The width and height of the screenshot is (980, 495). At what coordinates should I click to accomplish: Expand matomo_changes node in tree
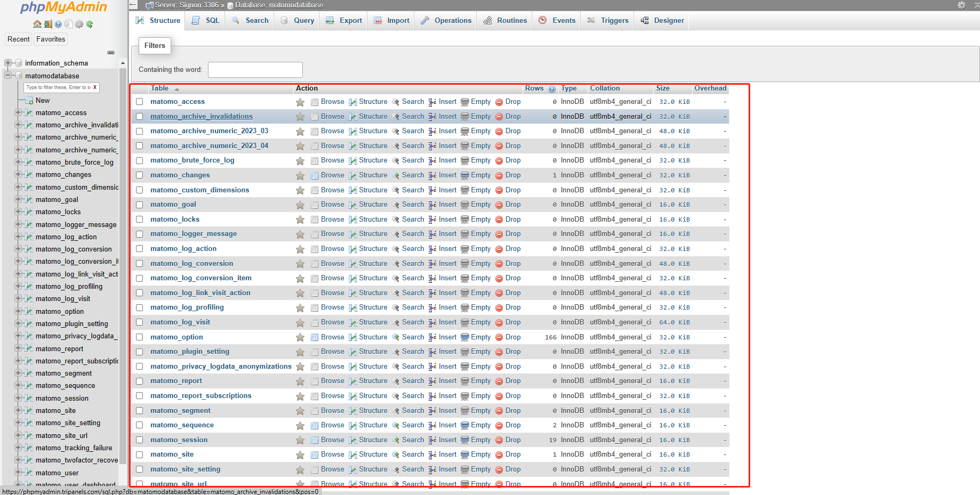18,174
